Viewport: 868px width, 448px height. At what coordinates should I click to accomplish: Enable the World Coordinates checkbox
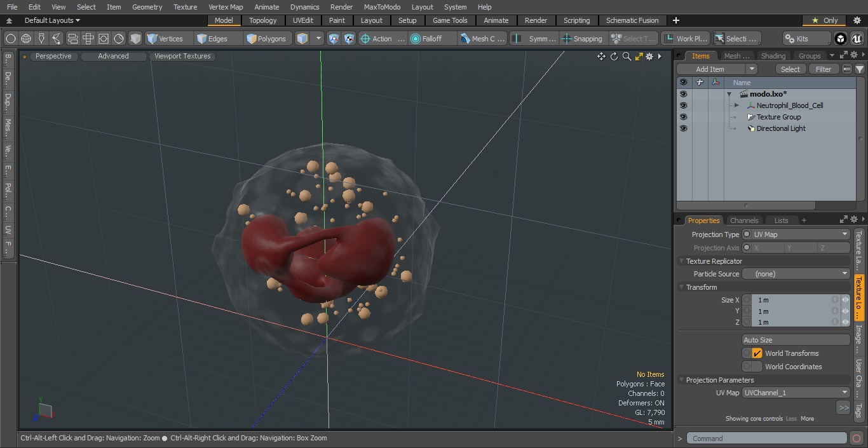point(757,367)
